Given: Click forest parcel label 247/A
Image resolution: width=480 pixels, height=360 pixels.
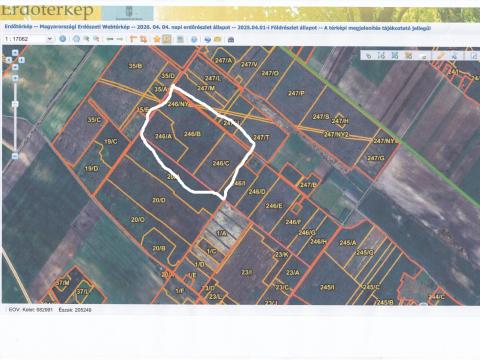Looking at the screenshot, I should coord(223,60).
